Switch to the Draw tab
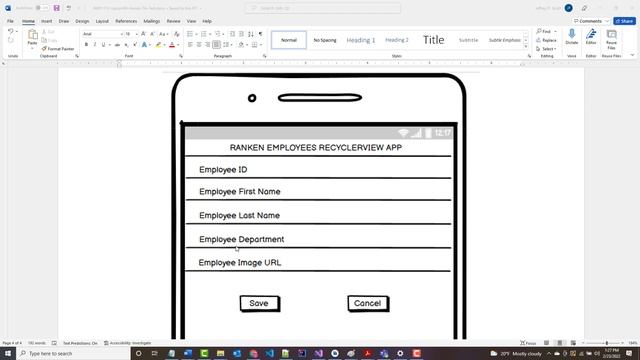 (64, 21)
